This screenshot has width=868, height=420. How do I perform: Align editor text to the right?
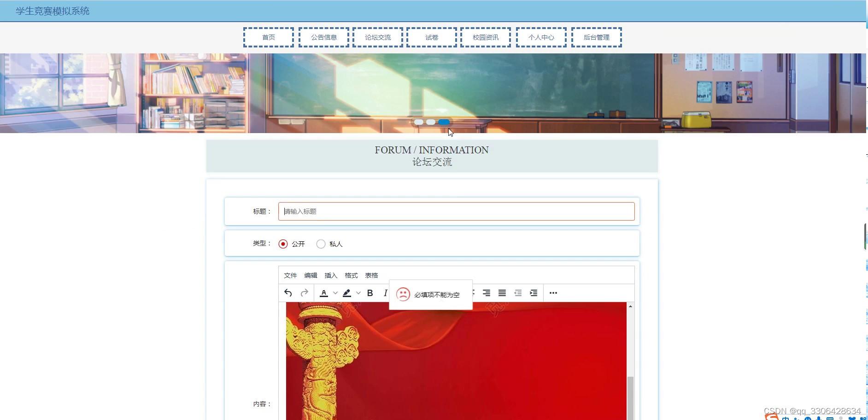(x=487, y=293)
